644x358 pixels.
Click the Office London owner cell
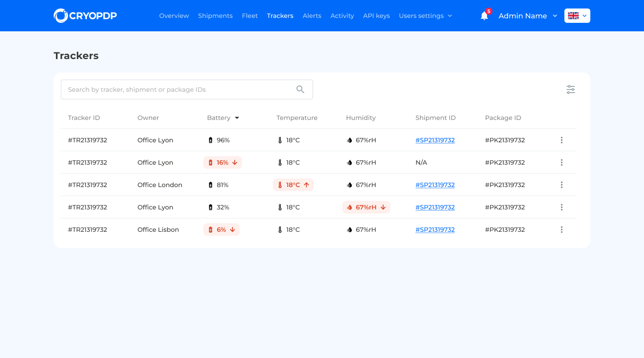pyautogui.click(x=160, y=185)
